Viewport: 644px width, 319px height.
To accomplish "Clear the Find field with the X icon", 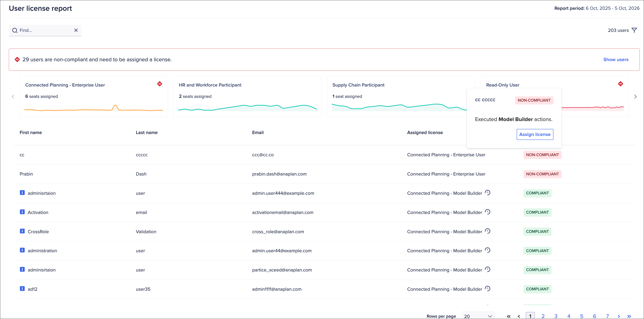I will [76, 30].
